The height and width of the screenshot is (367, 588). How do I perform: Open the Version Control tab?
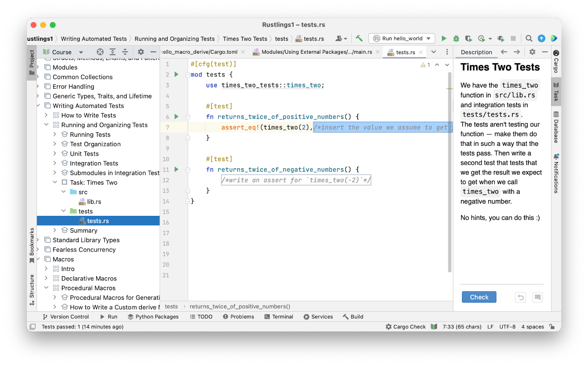[x=66, y=317]
